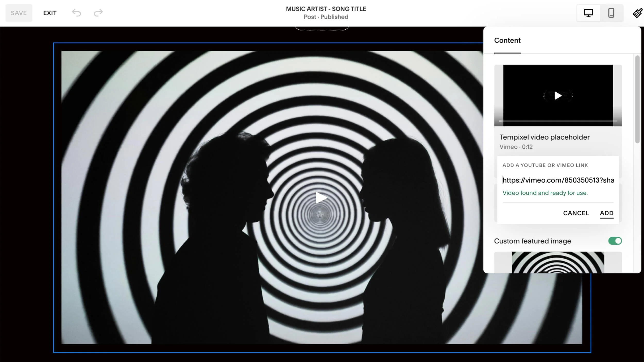Viewport: 644px width, 362px height.
Task: Click the Vimeo URL input field
Action: (x=558, y=180)
